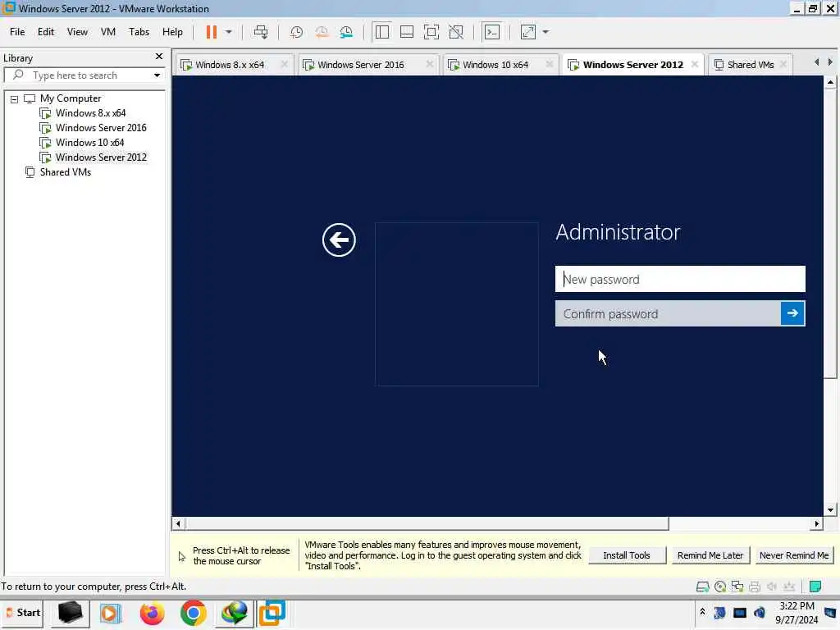Viewport: 840px width, 630px height.
Task: Click the Confirm password field
Action: (668, 313)
